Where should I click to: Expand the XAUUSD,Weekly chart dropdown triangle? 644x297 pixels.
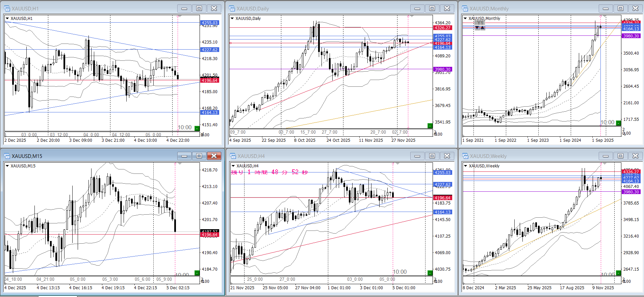pyautogui.click(x=465, y=166)
